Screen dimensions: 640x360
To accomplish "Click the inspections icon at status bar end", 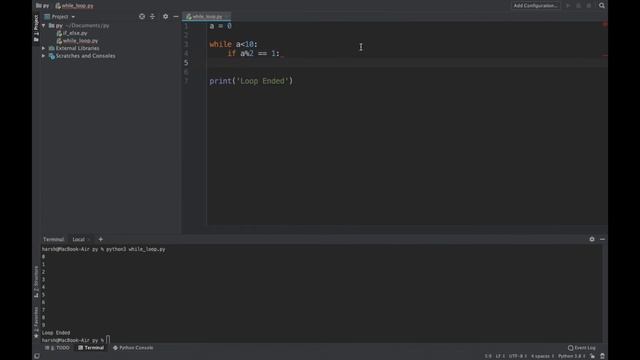I will 602,356.
